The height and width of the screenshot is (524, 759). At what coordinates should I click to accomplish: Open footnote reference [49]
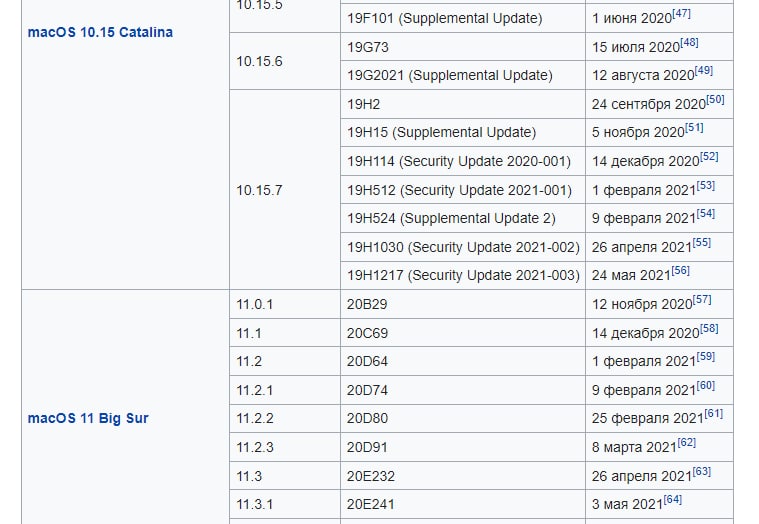pos(704,71)
